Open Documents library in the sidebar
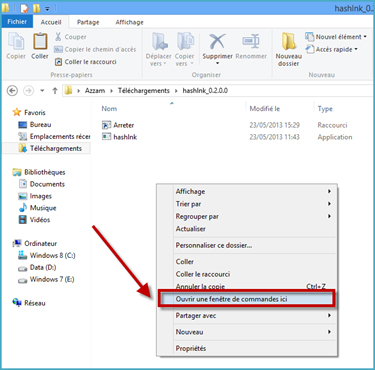Screen dimensions: 375x370 point(42,184)
